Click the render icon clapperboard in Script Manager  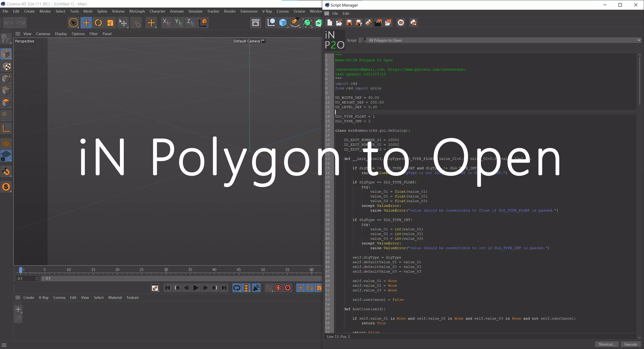coord(378,23)
